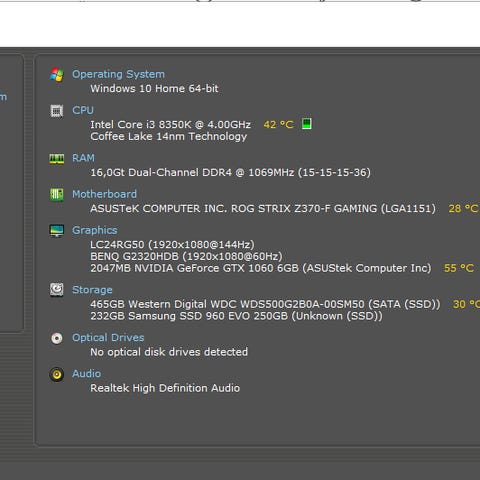This screenshot has width=480, height=480.
Task: Click the CPU chip icon
Action: click(57, 111)
